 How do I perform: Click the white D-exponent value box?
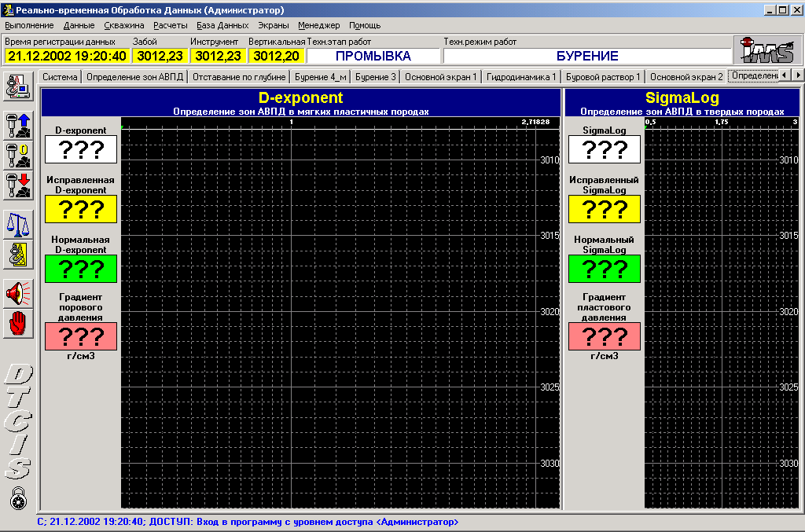pos(81,149)
